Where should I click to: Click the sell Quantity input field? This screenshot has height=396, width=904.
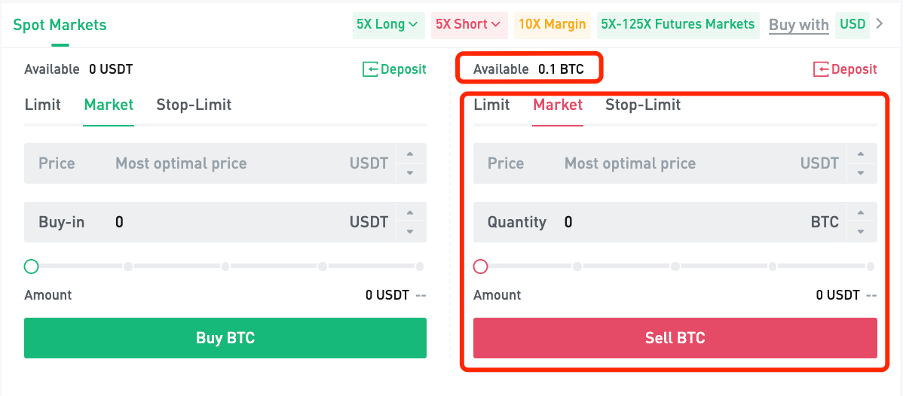tap(661, 222)
